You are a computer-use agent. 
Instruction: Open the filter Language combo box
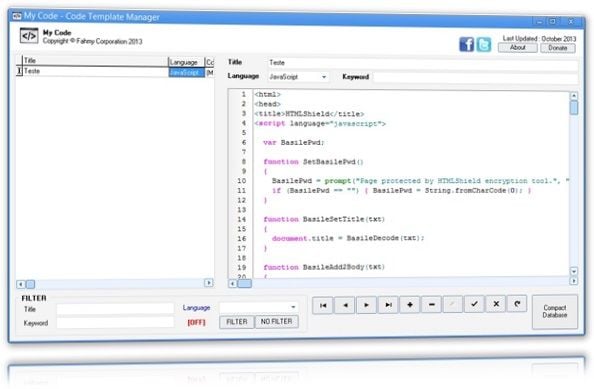tap(259, 307)
